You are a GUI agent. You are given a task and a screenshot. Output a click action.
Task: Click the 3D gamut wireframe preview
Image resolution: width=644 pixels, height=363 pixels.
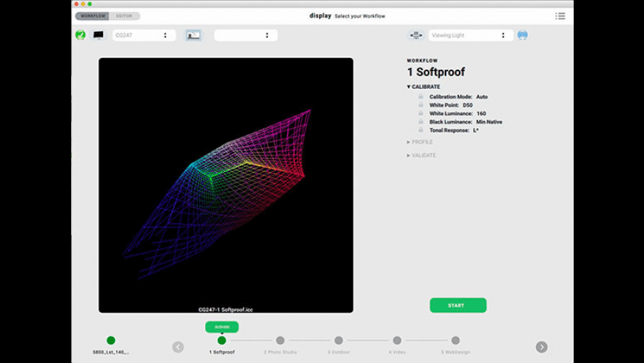(x=226, y=185)
